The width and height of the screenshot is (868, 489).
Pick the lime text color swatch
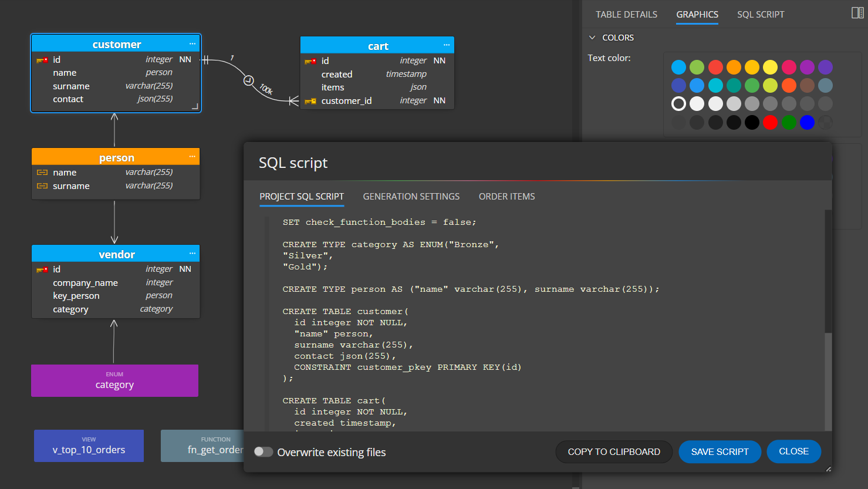pos(771,86)
